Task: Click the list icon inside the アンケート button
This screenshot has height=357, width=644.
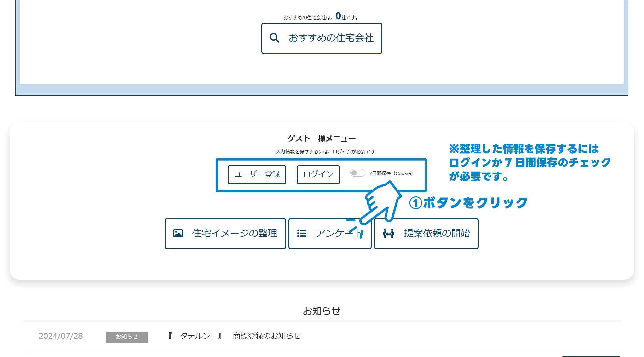Action: click(302, 234)
